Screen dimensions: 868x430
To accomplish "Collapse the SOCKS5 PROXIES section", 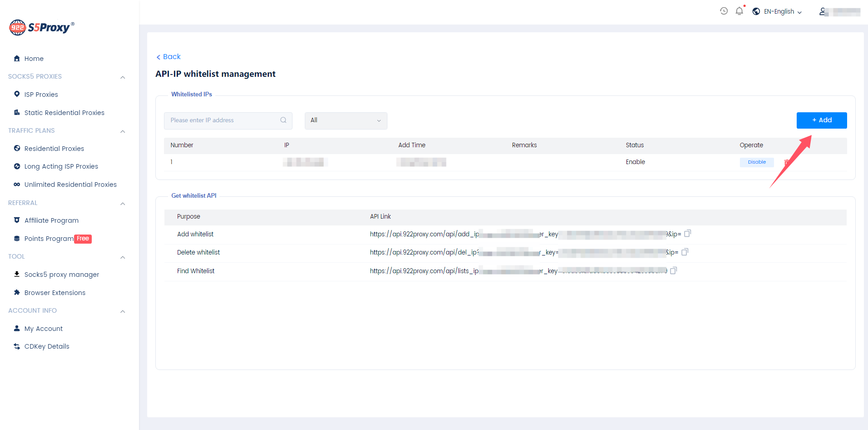I will pyautogui.click(x=123, y=77).
